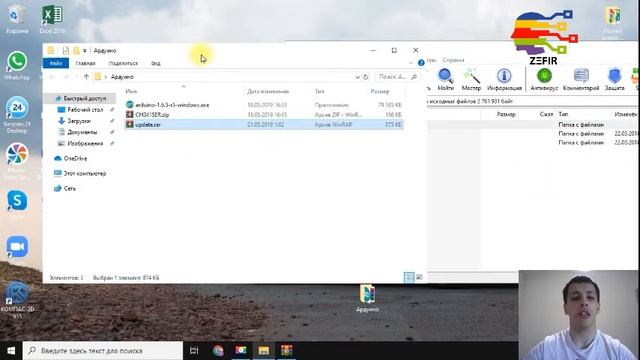
Task: Open Explorer help via blue question icon
Action: (421, 63)
